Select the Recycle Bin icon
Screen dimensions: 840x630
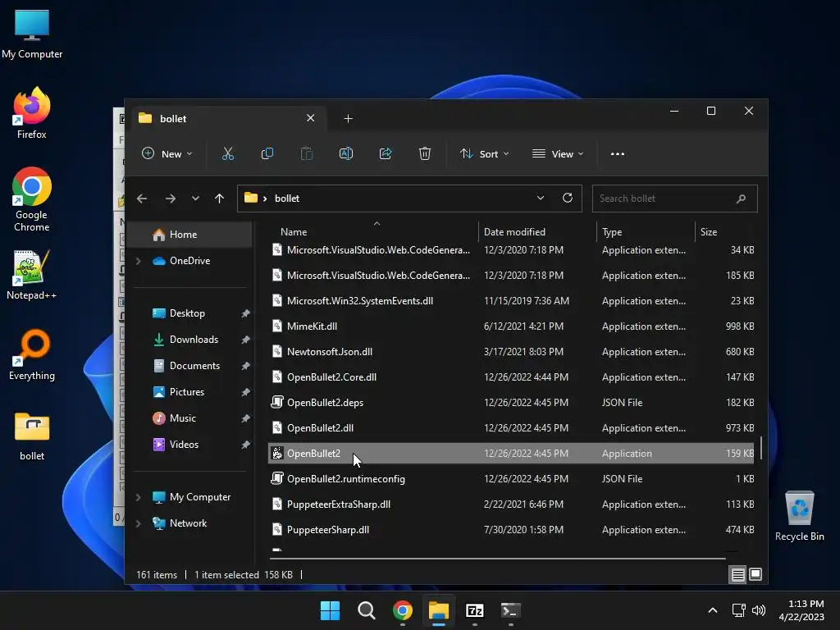[x=799, y=516]
